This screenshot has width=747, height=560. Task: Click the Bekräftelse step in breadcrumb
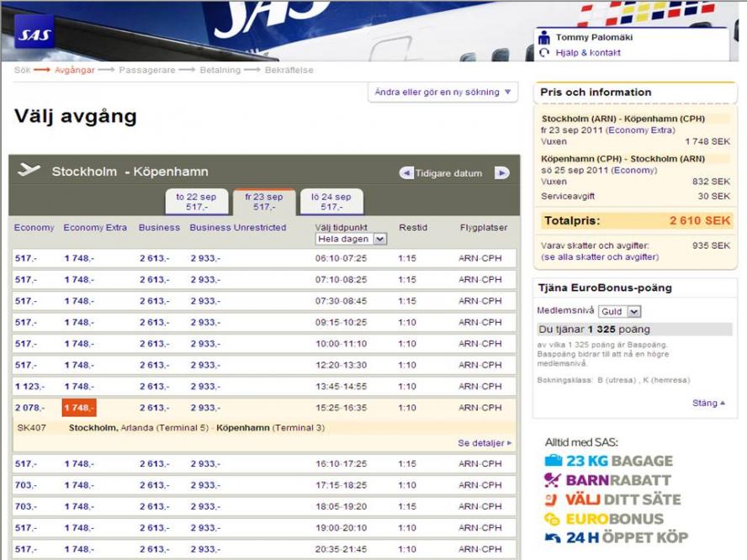click(x=289, y=70)
